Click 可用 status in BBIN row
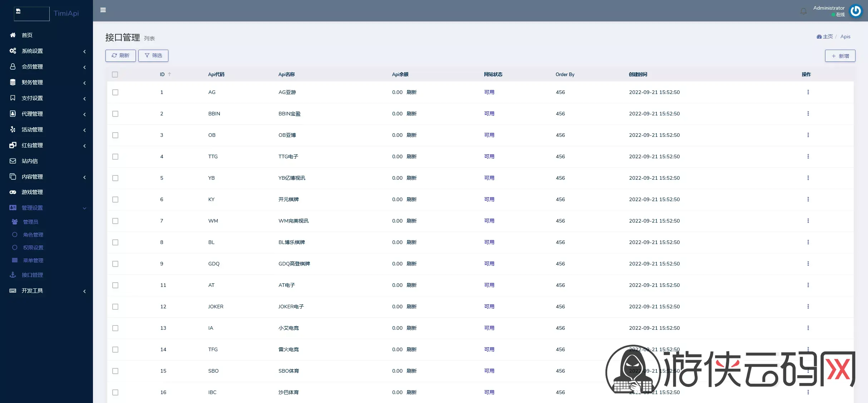The height and width of the screenshot is (403, 868). [489, 114]
